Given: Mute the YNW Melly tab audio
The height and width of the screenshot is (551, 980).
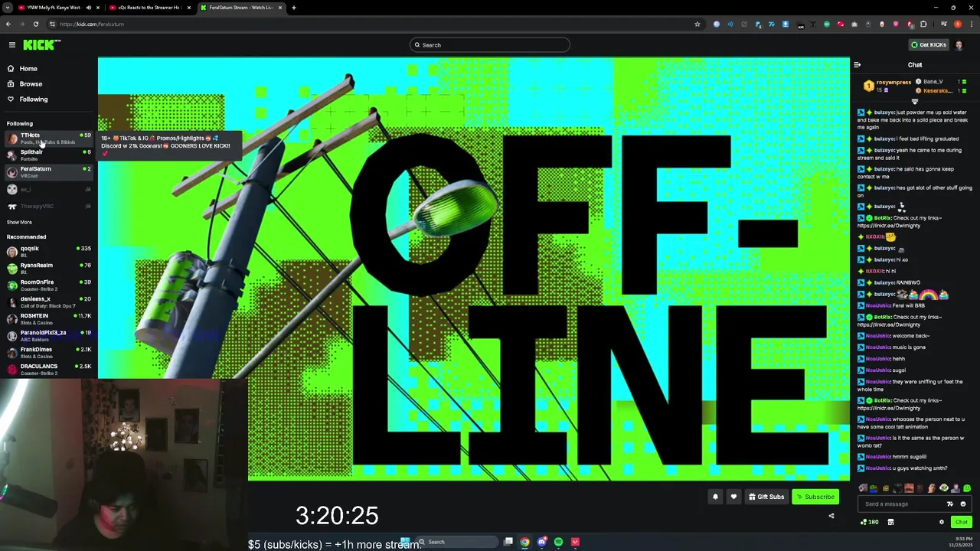Looking at the screenshot, I should (x=88, y=8).
